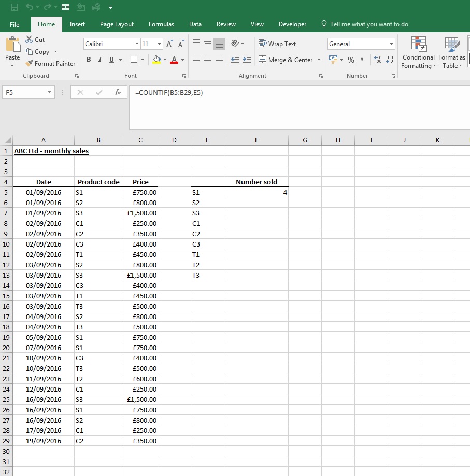Select column F header
470x476 pixels.
(257, 140)
